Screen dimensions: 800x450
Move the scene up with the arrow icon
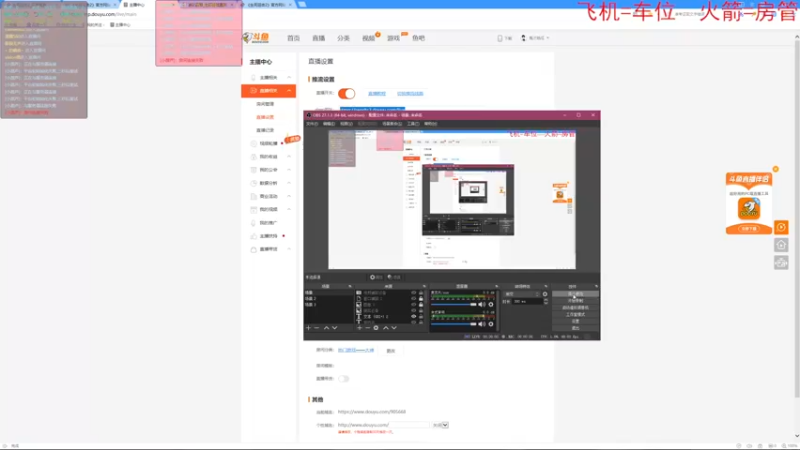pos(327,328)
